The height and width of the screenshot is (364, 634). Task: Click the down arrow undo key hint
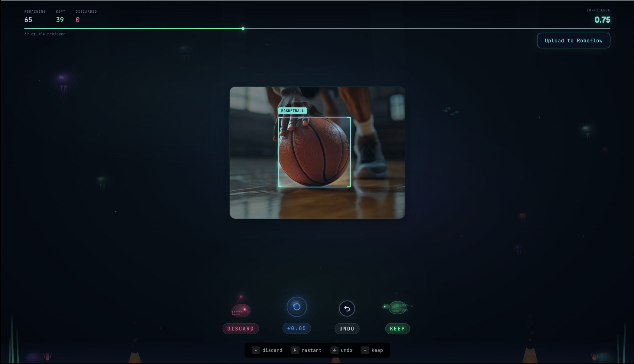pyautogui.click(x=334, y=350)
